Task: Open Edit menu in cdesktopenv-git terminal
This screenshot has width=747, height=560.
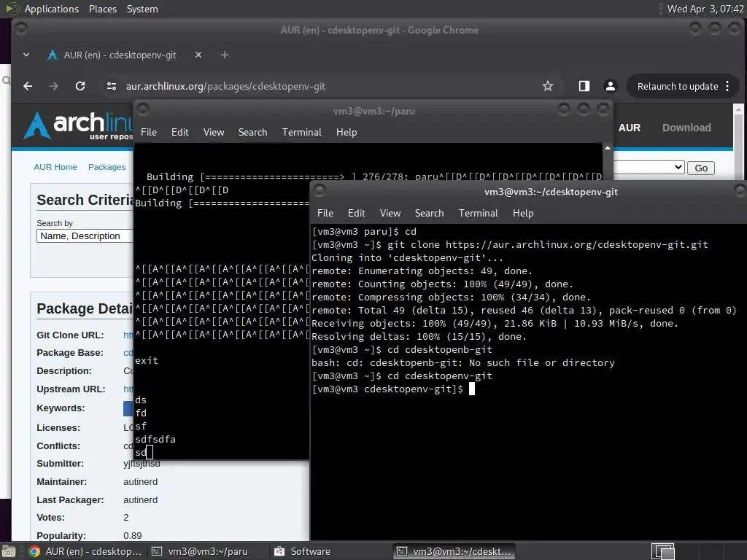Action: [356, 214]
